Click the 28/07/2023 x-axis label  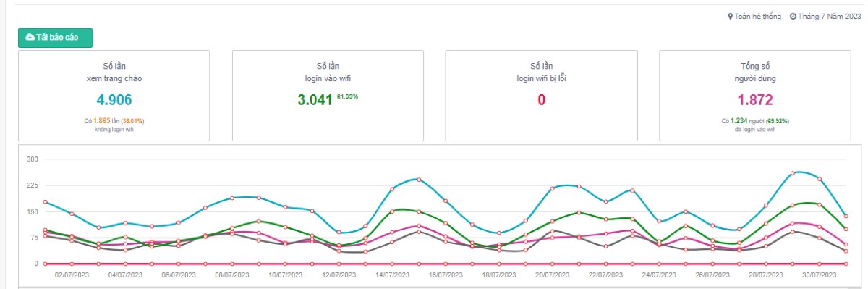coord(766,275)
